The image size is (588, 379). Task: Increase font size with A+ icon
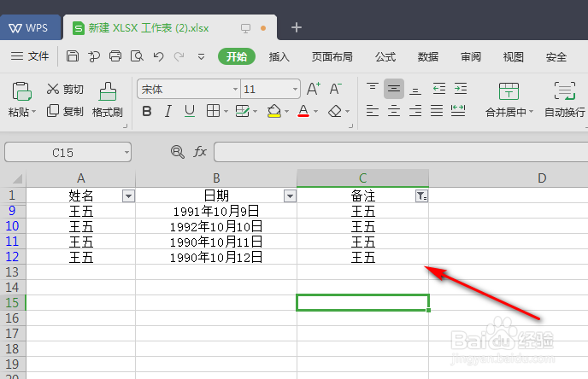pos(313,89)
